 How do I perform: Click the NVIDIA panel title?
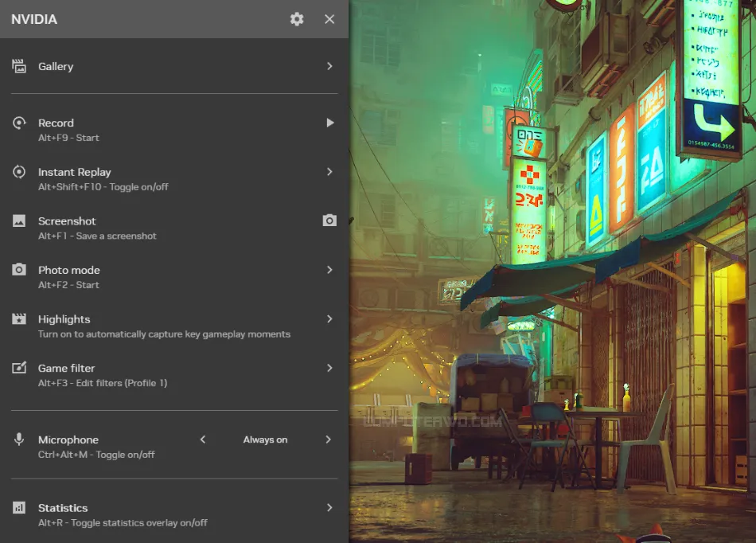[34, 19]
